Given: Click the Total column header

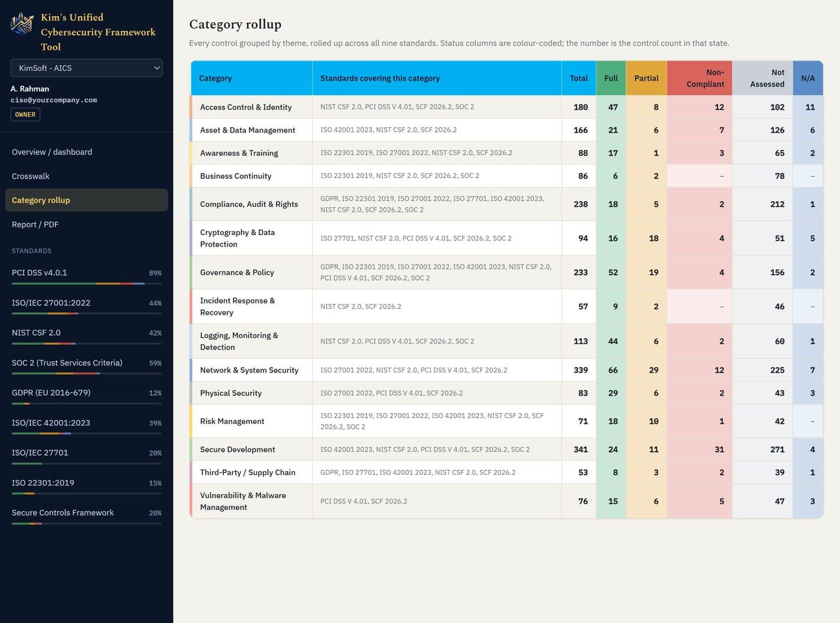Looking at the screenshot, I should pyautogui.click(x=578, y=78).
